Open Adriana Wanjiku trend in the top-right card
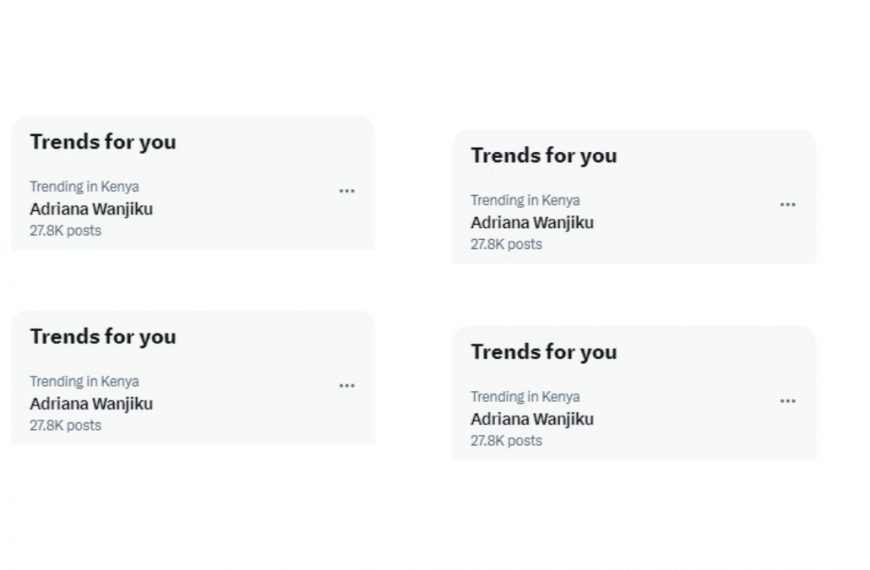Viewport: 870px width, 570px height. [x=532, y=223]
